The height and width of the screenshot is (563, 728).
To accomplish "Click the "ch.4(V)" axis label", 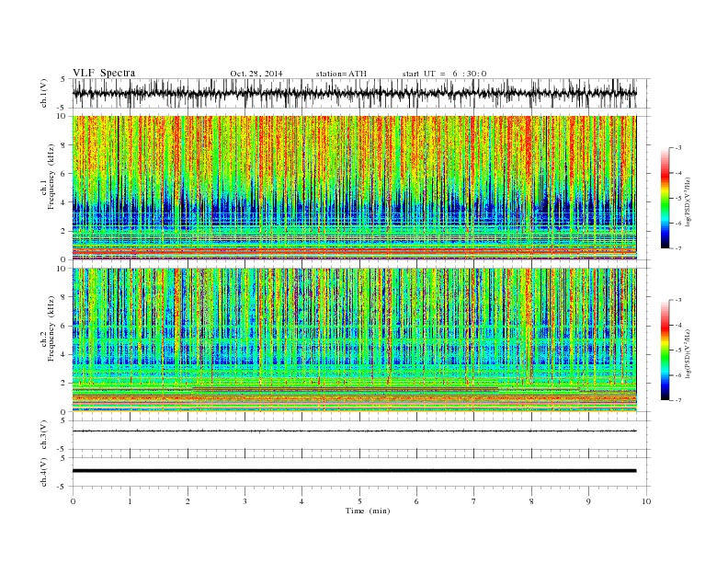I will point(44,473).
